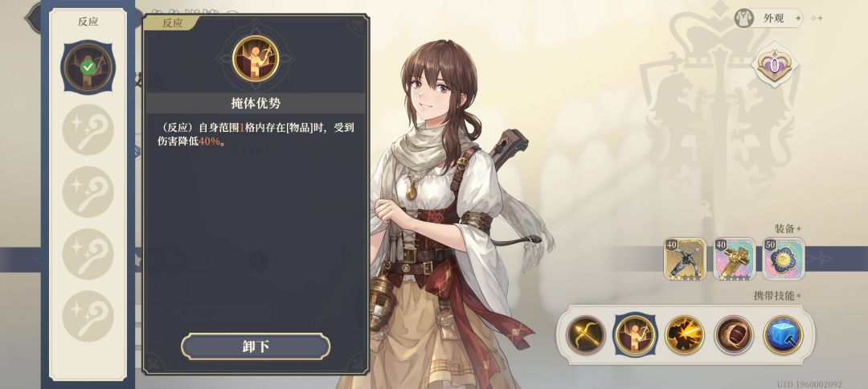
Task: Click the purple heart gem badge icon
Action: (775, 67)
